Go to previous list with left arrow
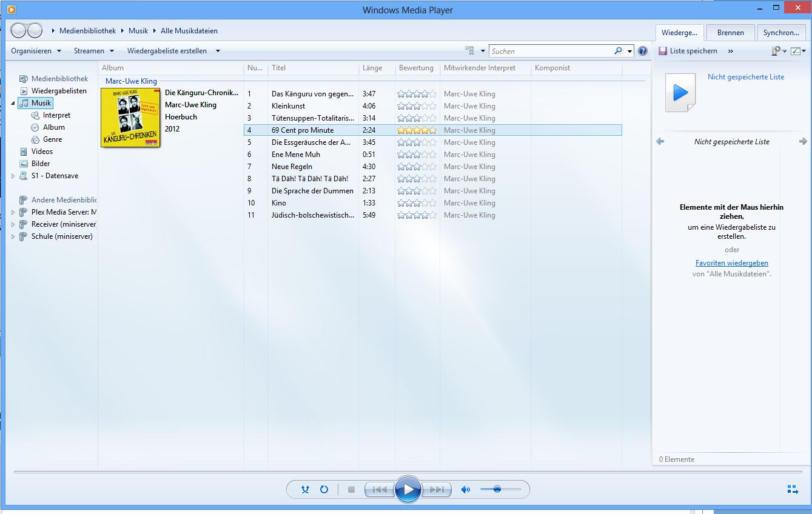 (x=660, y=141)
